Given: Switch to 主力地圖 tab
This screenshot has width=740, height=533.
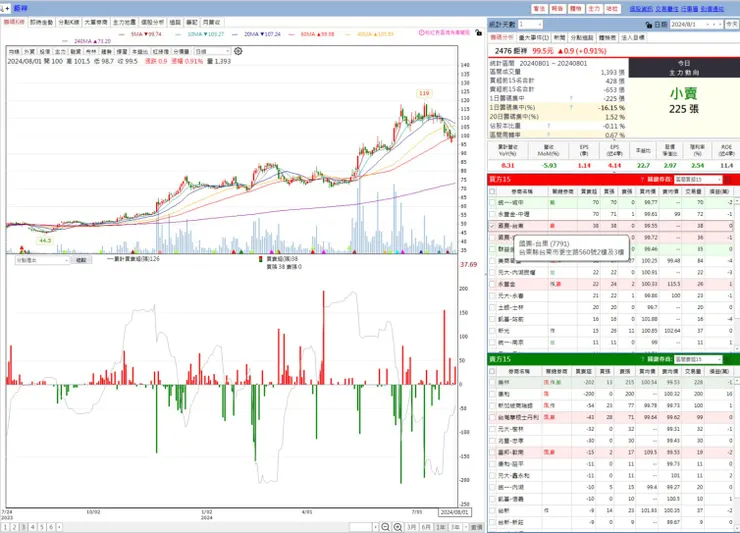Looking at the screenshot, I should point(124,22).
